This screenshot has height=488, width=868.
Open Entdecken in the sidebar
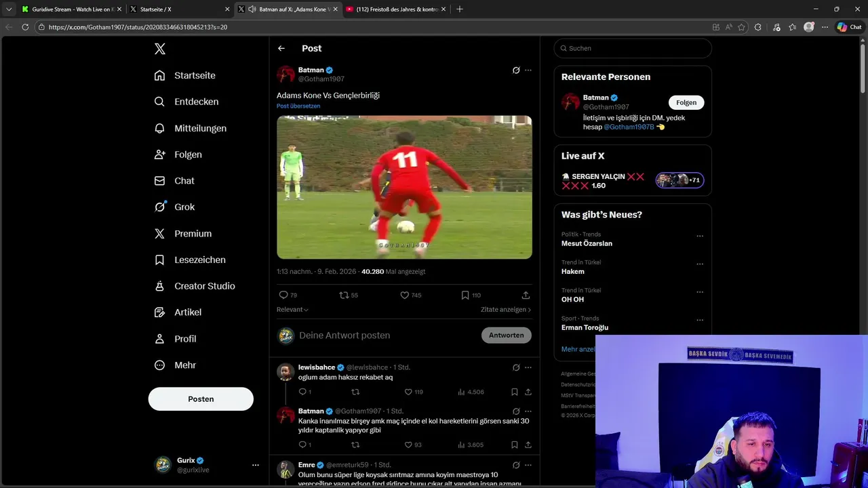click(x=186, y=102)
